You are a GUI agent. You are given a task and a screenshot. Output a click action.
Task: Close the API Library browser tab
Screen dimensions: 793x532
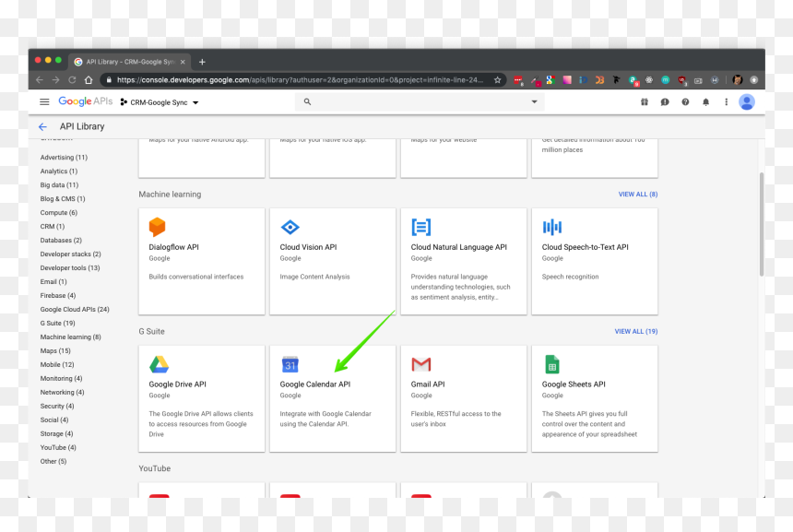click(183, 62)
